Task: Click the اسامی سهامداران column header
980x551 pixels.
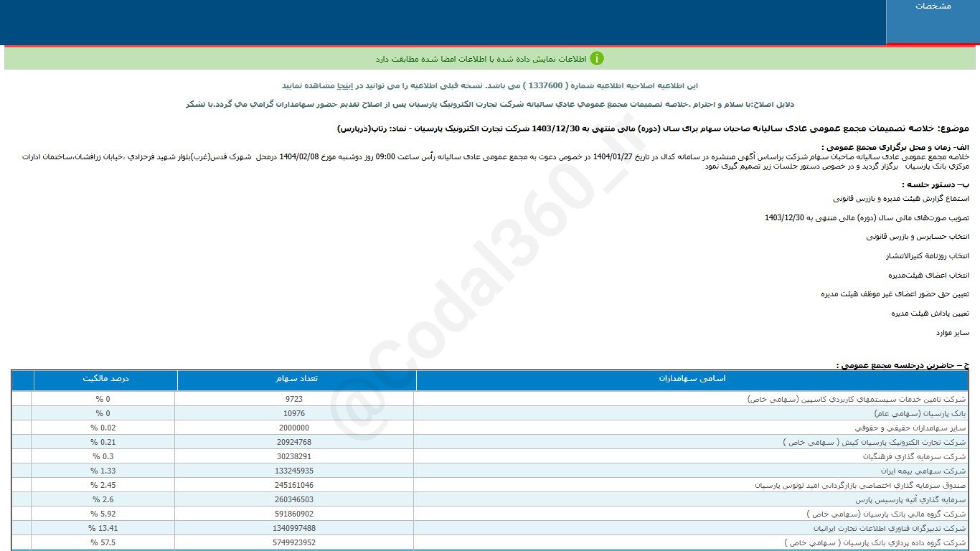Action: 691,379
